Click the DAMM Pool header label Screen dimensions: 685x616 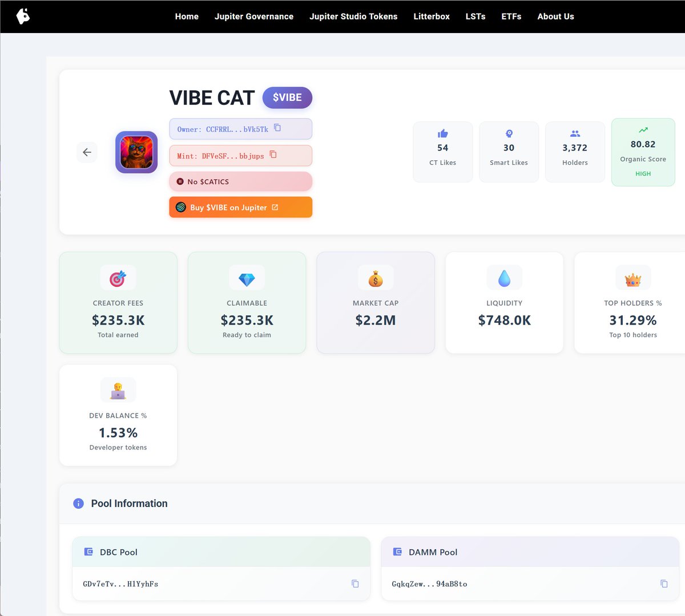click(433, 552)
